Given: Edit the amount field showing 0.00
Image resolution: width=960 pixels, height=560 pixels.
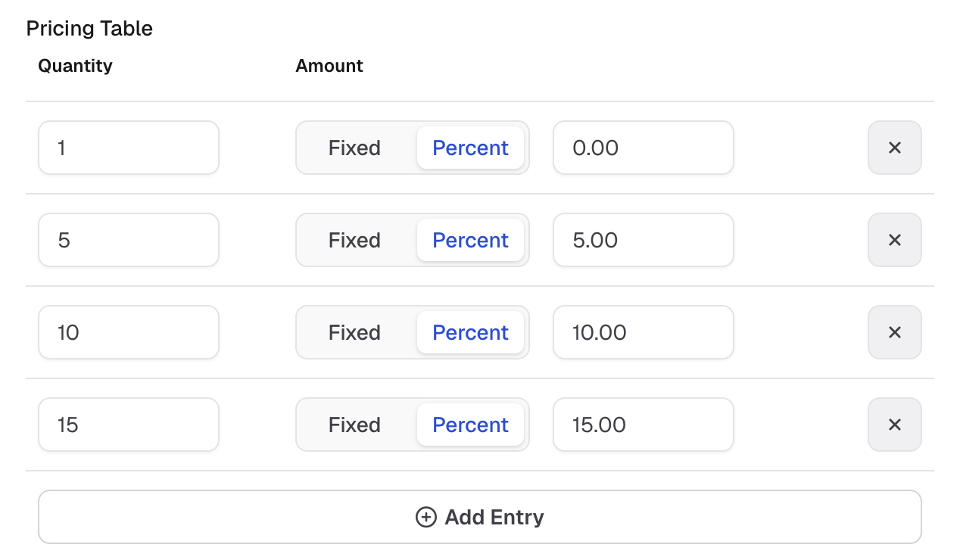Looking at the screenshot, I should pyautogui.click(x=644, y=148).
